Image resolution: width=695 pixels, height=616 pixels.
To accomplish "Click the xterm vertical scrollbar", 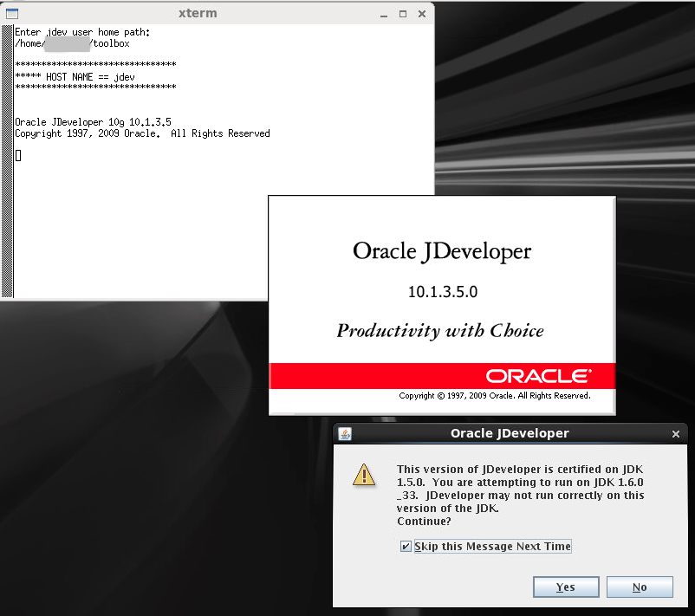I will [7, 161].
